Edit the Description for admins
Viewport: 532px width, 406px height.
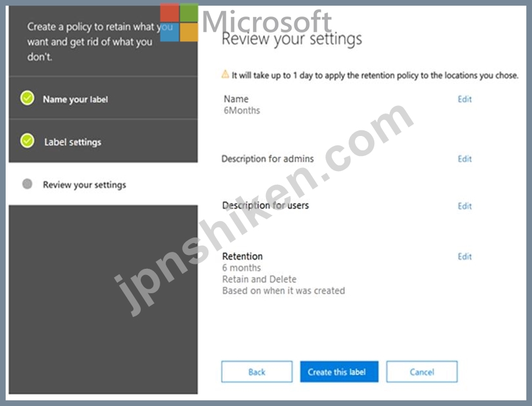point(464,159)
